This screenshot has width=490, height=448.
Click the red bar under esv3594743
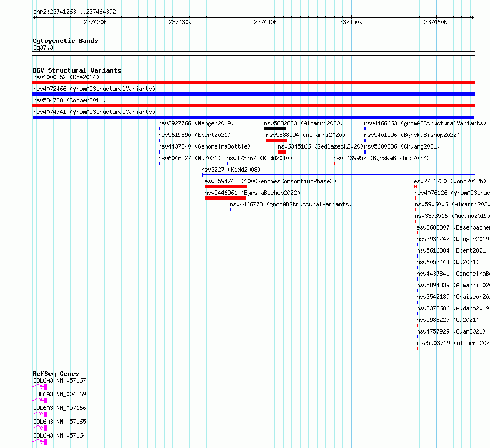226,187
